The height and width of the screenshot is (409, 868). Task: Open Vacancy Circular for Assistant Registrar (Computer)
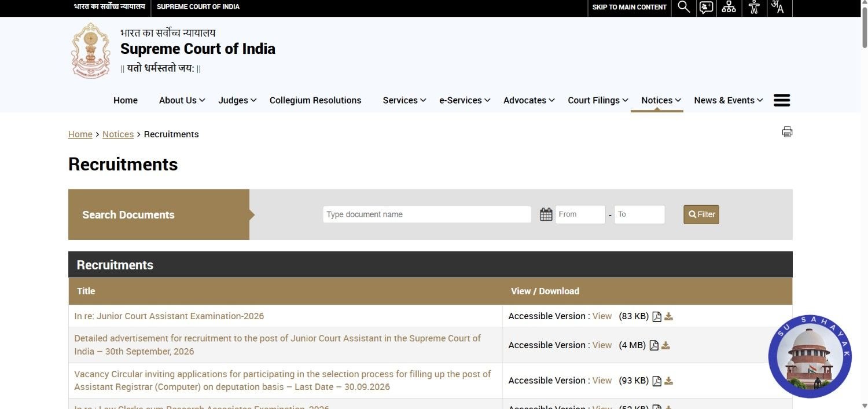click(x=282, y=381)
